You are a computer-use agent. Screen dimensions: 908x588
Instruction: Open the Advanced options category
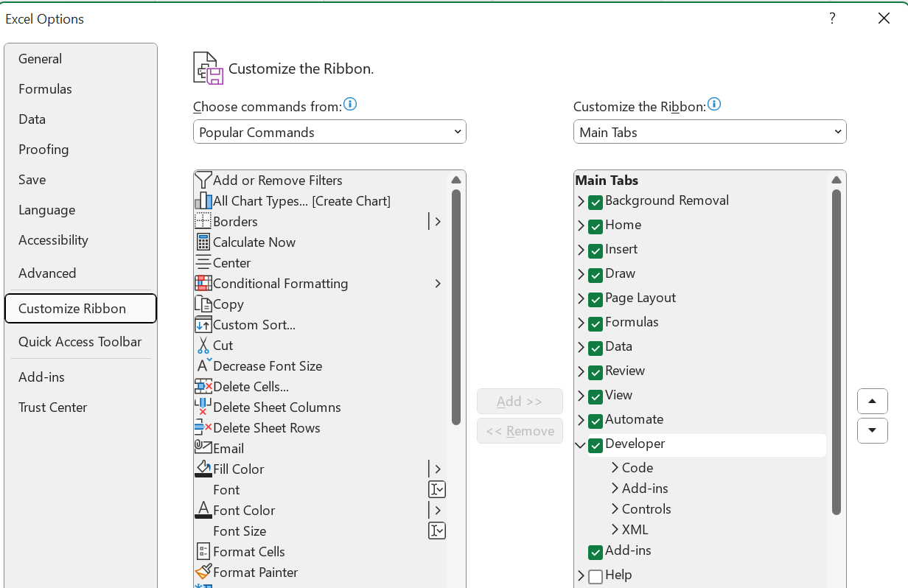80,273
